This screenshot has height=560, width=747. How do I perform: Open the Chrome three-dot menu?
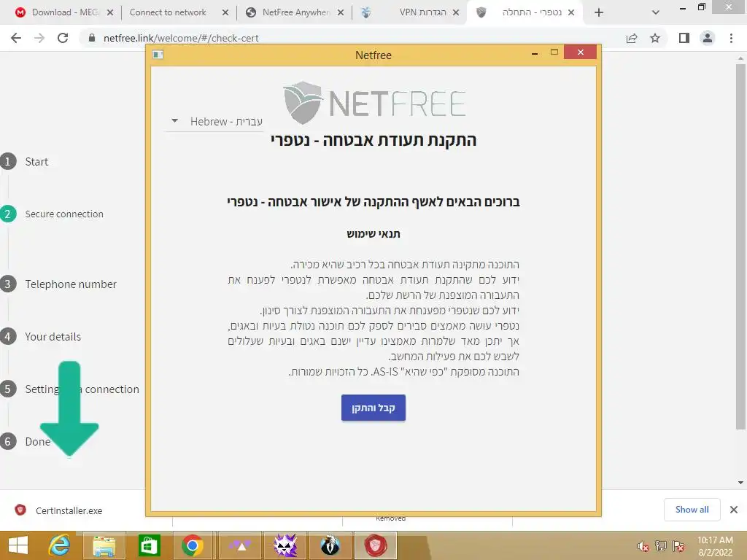tap(731, 38)
